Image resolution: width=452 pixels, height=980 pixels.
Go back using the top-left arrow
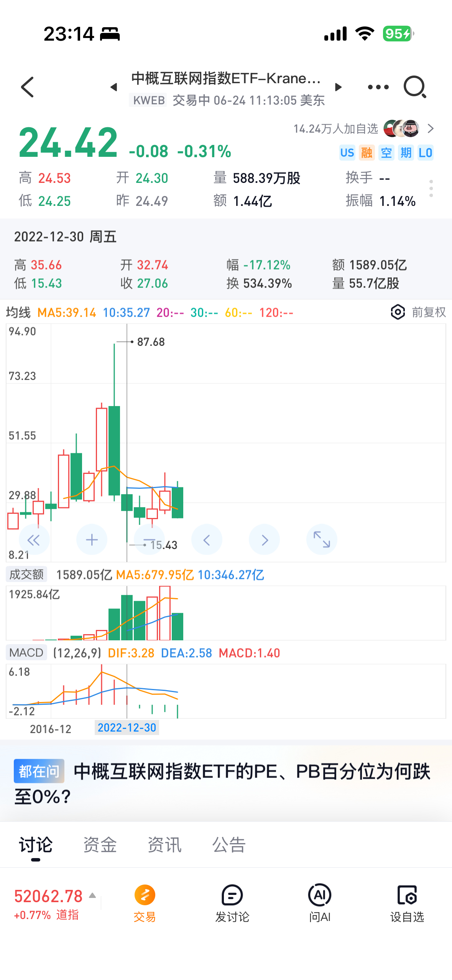coord(28,87)
